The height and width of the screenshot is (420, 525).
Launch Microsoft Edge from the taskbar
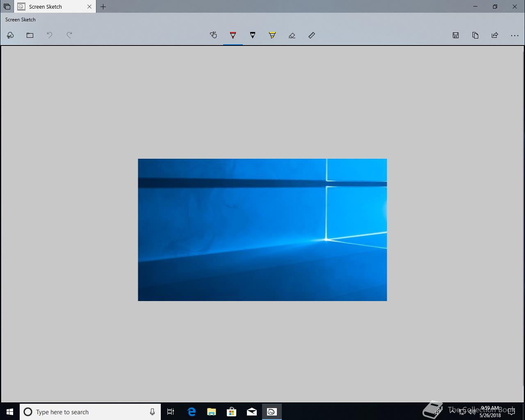click(x=192, y=412)
